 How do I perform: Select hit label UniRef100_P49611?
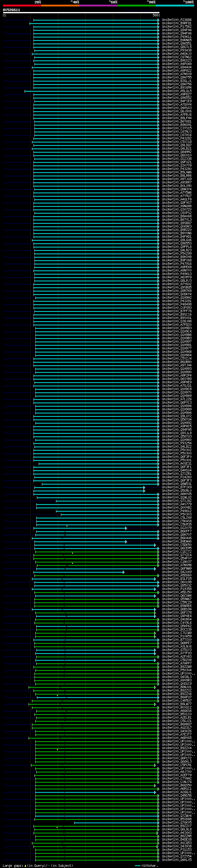point(177,37)
